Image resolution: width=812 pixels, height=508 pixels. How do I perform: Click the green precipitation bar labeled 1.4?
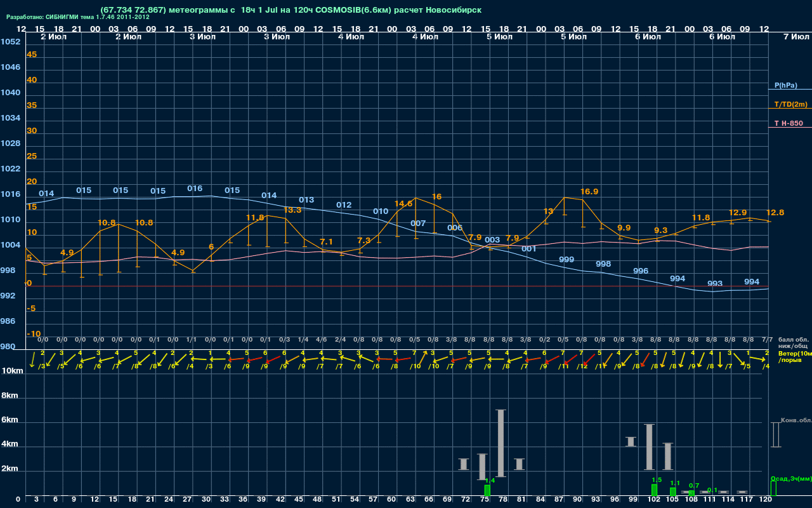coord(487,491)
